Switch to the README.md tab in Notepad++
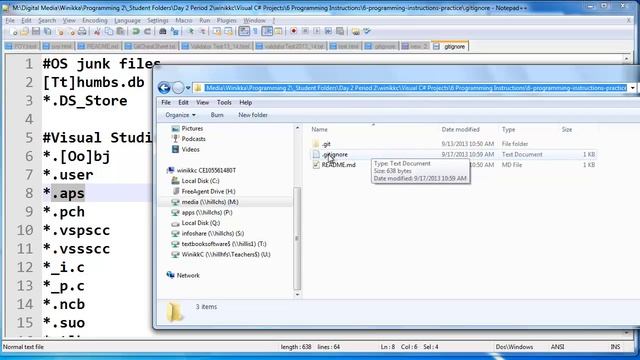The height and width of the screenshot is (360, 640). pyautogui.click(x=99, y=47)
